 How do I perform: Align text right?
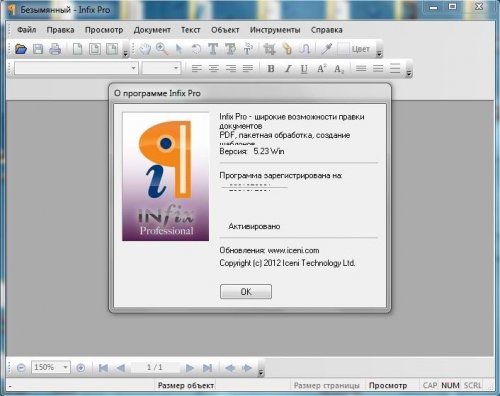pos(231,69)
